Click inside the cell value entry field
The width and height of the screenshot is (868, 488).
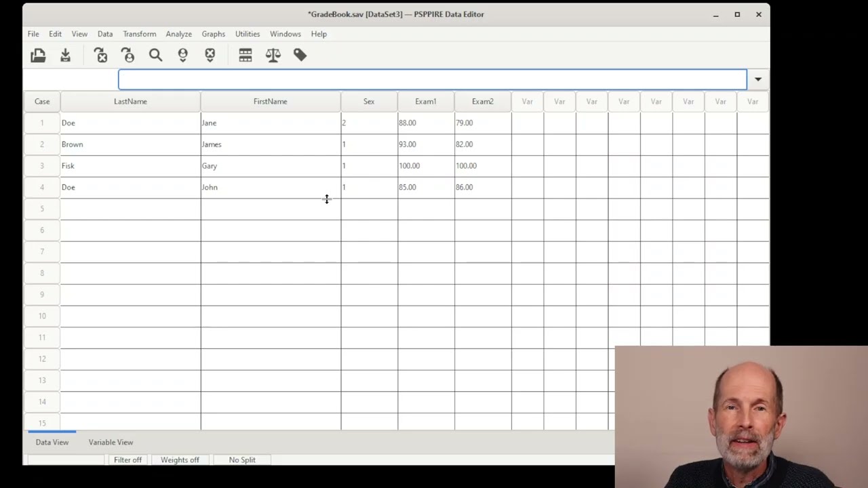pos(433,79)
